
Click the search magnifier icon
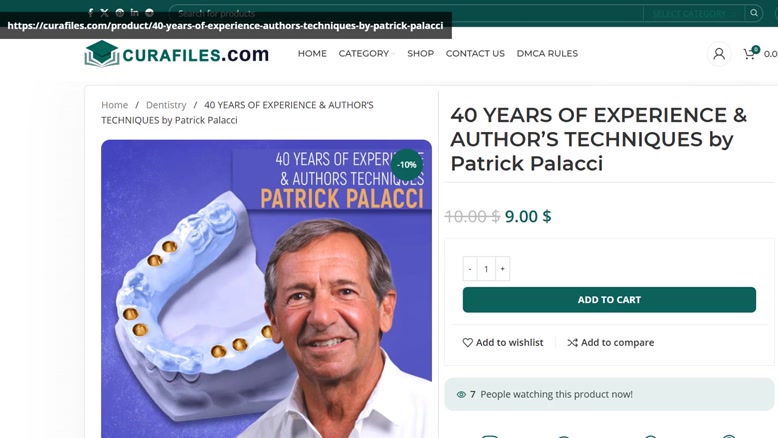754,13
